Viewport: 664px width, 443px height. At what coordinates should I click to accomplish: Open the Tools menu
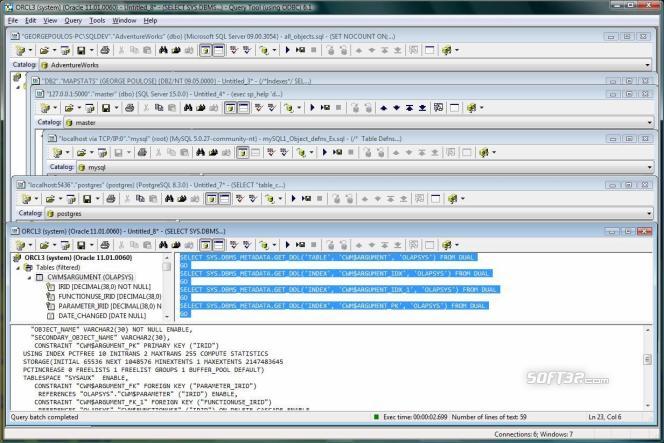click(97, 20)
